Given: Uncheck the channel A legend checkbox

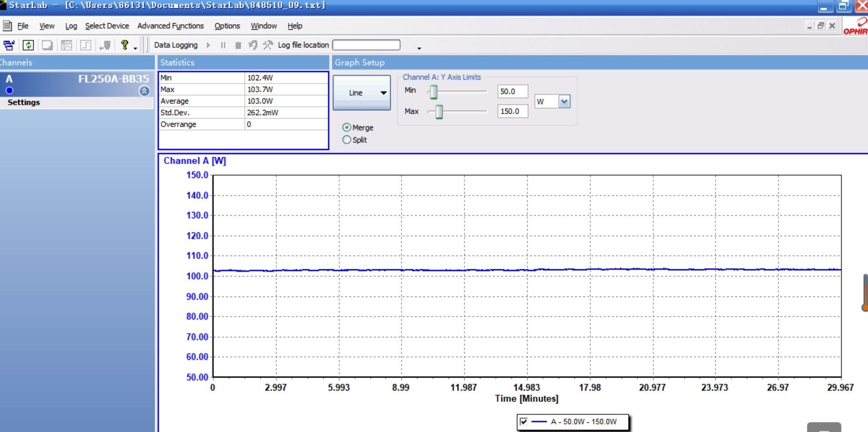Looking at the screenshot, I should 524,422.
